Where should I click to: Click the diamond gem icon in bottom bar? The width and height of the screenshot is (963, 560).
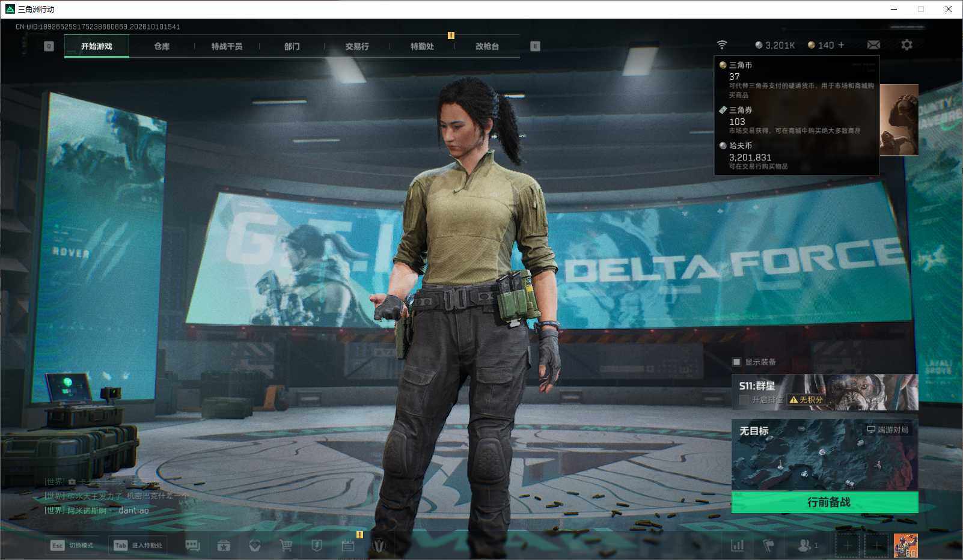point(255,546)
